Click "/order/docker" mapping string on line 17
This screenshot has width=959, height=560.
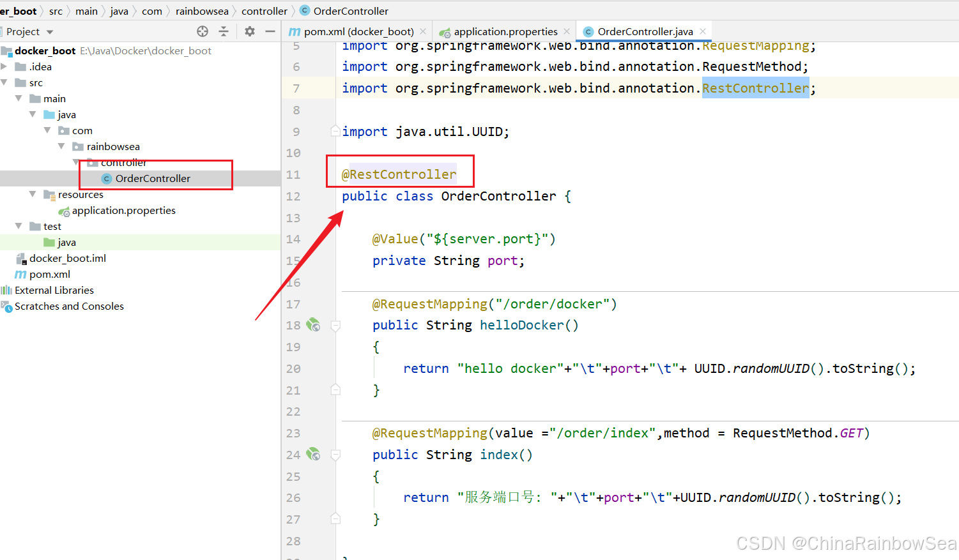(x=553, y=304)
